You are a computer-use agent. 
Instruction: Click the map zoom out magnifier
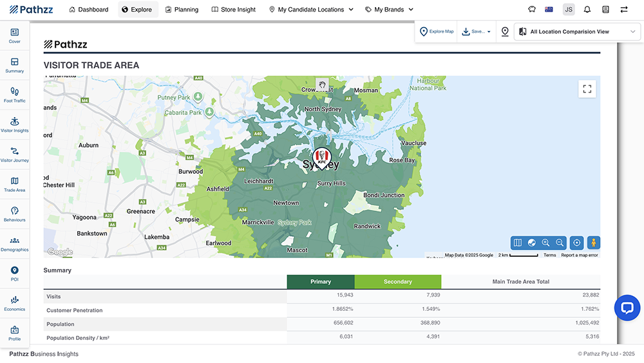coord(560,243)
